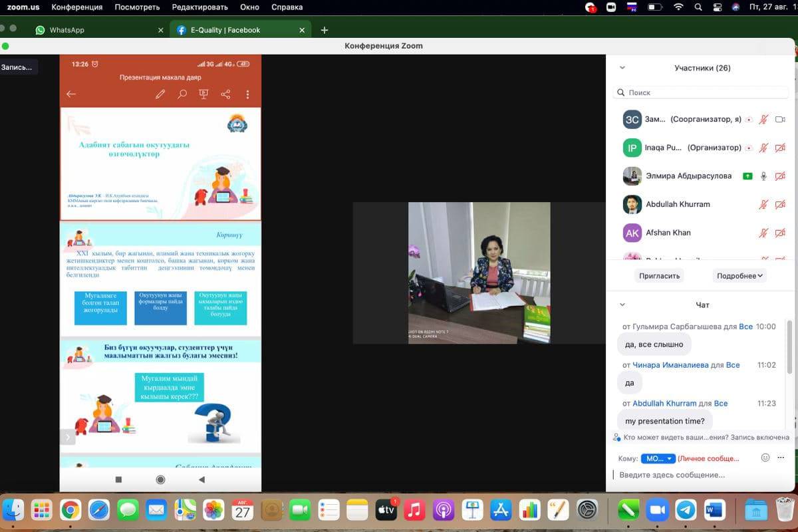This screenshot has width=798, height=532.
Task: Open Google Chrome from the Dock
Action: pyautogui.click(x=70, y=510)
